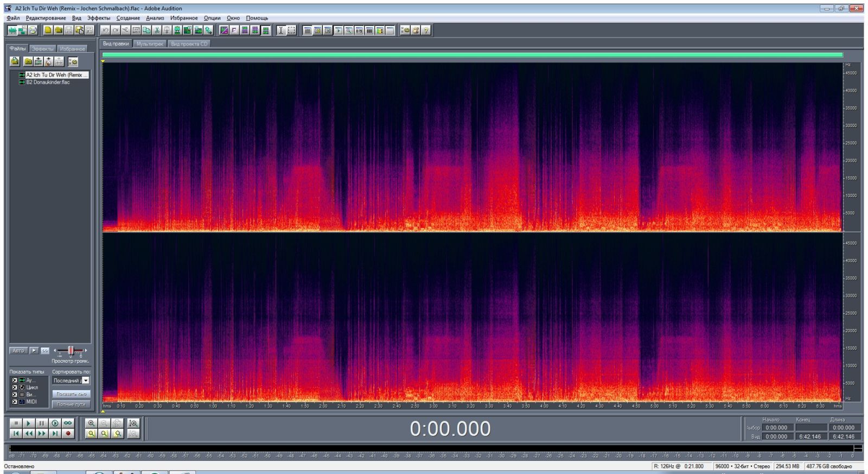Close selected file in Files panel
The image size is (868, 474).
(28, 61)
